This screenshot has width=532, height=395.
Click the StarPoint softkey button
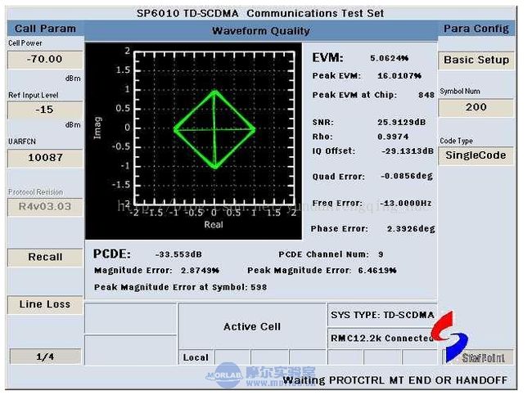[x=479, y=357]
